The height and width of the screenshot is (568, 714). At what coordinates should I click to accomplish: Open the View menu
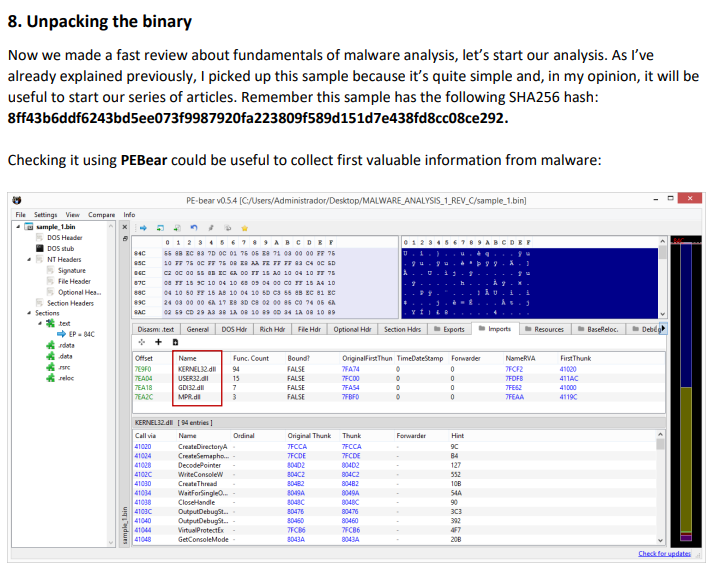click(x=72, y=215)
